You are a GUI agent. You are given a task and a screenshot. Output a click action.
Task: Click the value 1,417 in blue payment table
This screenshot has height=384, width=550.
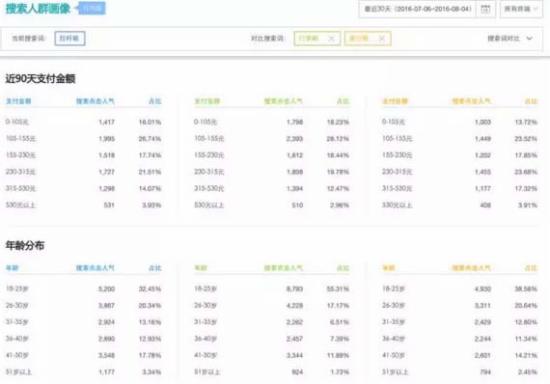click(107, 122)
